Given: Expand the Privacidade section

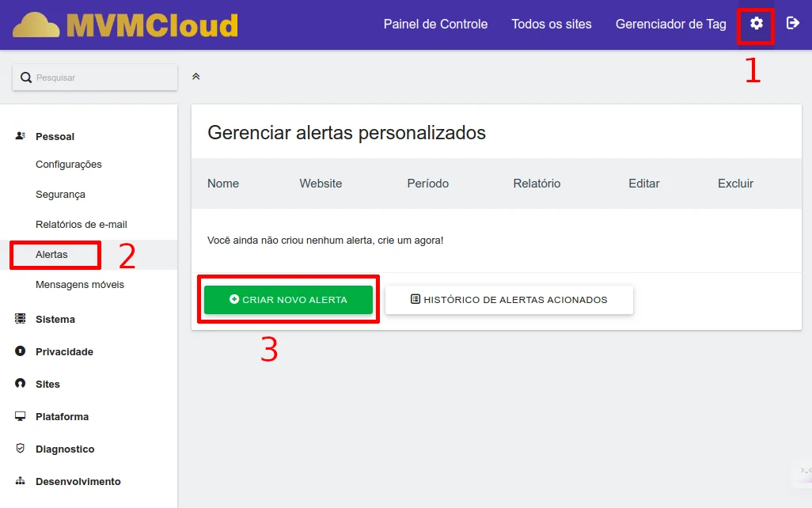Looking at the screenshot, I should 64,352.
